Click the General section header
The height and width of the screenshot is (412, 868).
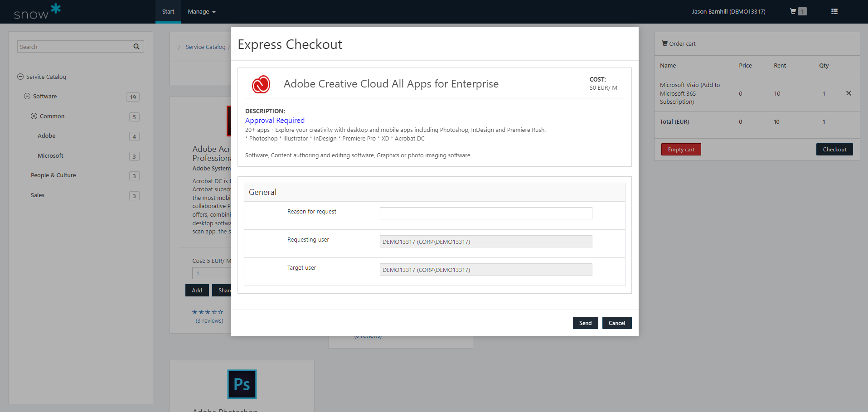[434, 192]
